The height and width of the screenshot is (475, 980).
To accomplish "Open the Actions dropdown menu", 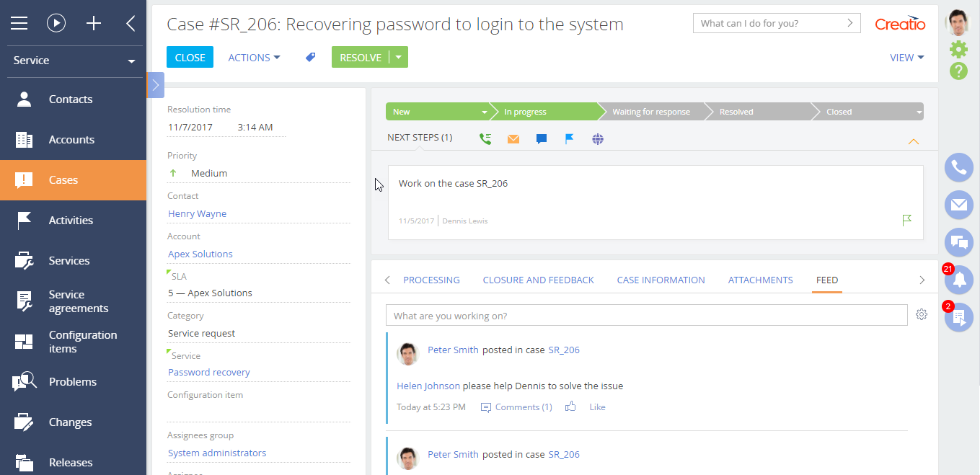I will 254,58.
